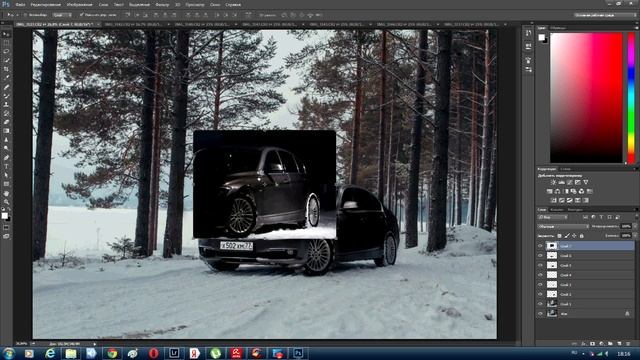
Task: Hide layer Слой 4
Action: click(540, 275)
